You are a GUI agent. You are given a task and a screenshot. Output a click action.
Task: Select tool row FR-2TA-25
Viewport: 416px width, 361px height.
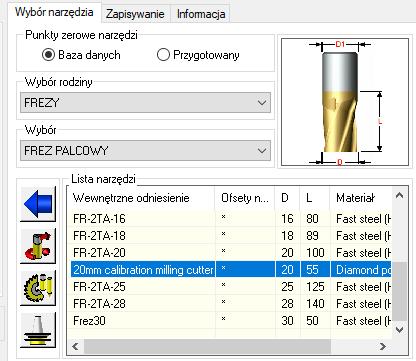coord(230,287)
